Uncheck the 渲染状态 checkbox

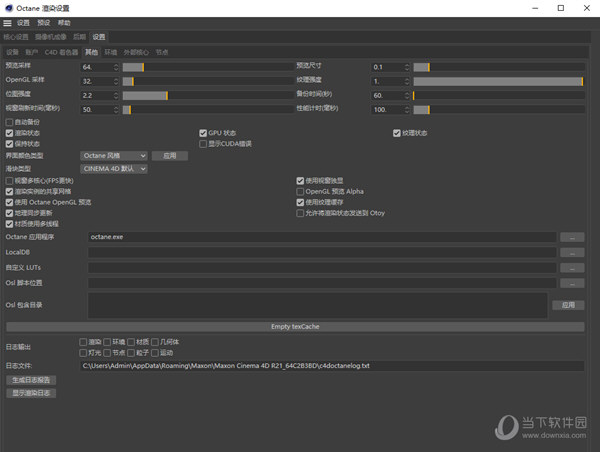[x=10, y=133]
